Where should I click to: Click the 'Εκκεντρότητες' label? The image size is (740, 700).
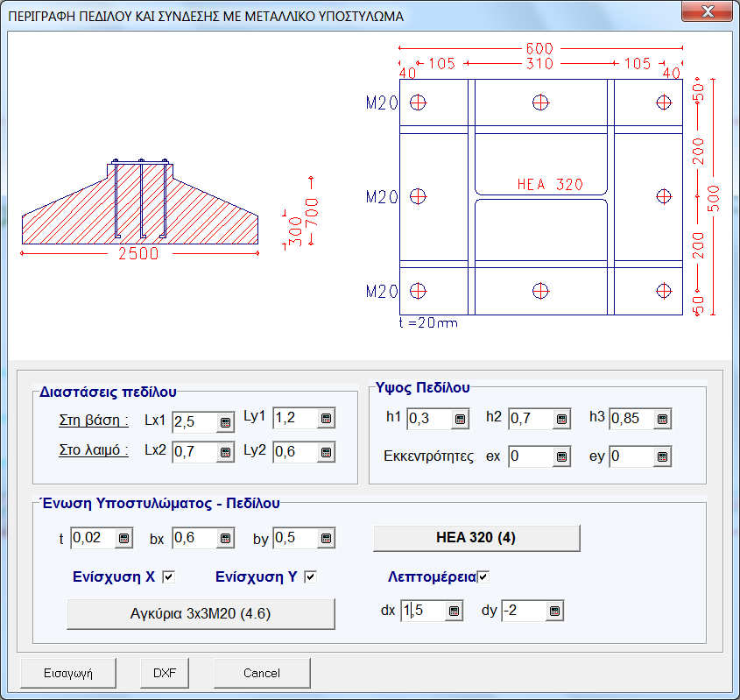point(428,456)
